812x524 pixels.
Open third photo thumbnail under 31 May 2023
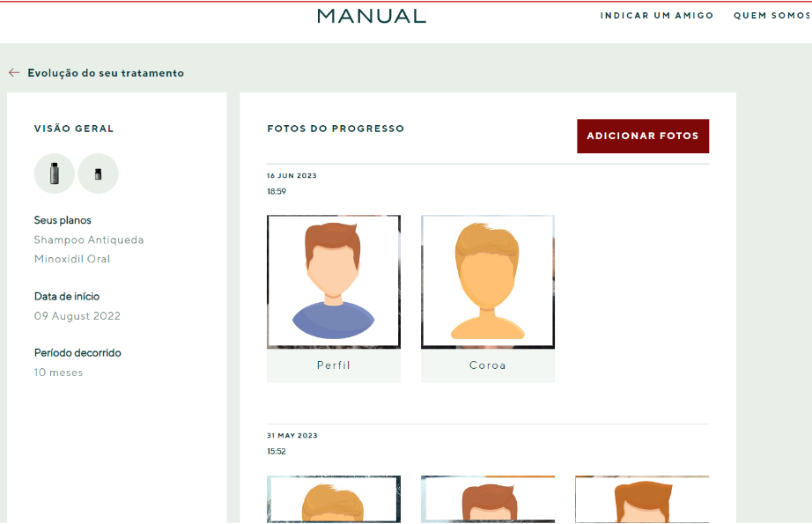tap(642, 499)
